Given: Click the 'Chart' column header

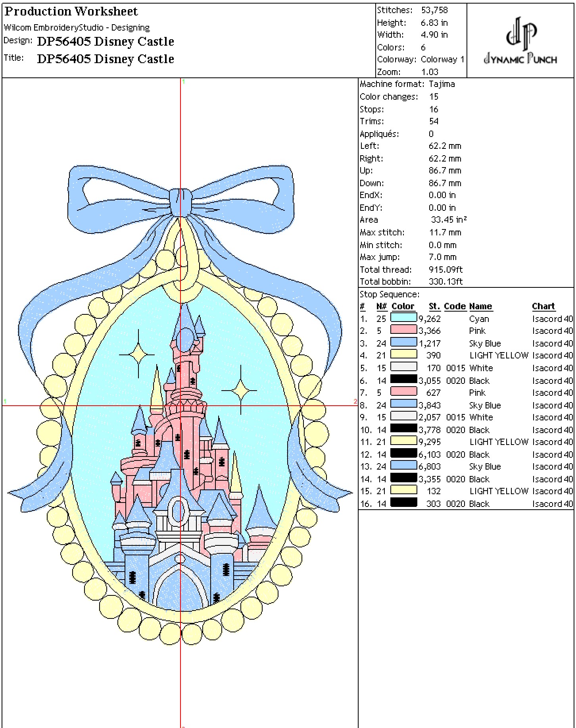Looking at the screenshot, I should point(543,306).
